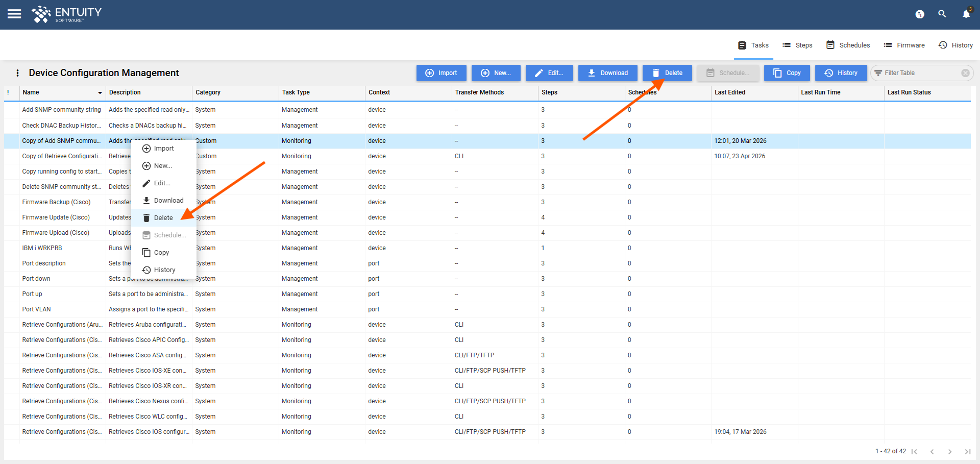Switch to the Tasks tab
This screenshot has width=980, height=464.
[x=753, y=45]
